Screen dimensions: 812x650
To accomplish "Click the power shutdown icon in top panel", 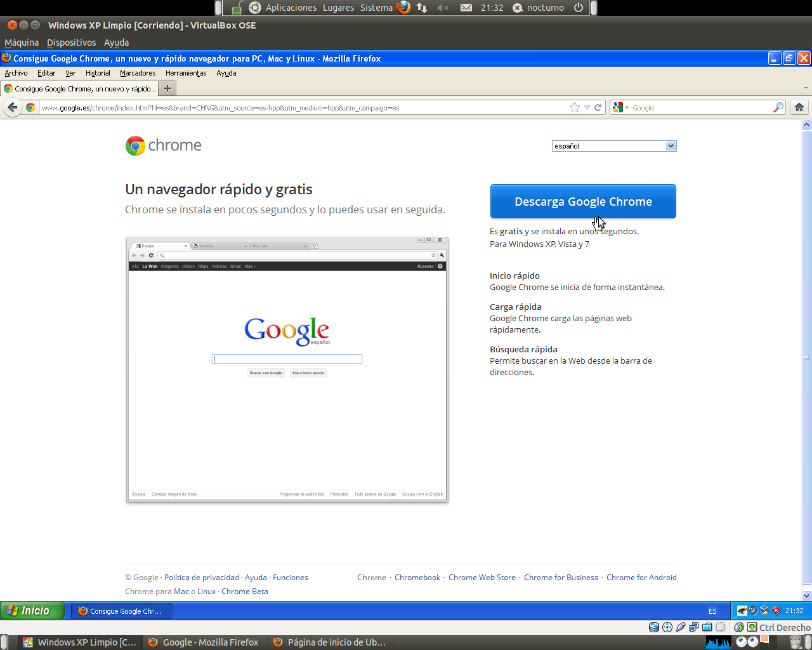I will click(579, 8).
